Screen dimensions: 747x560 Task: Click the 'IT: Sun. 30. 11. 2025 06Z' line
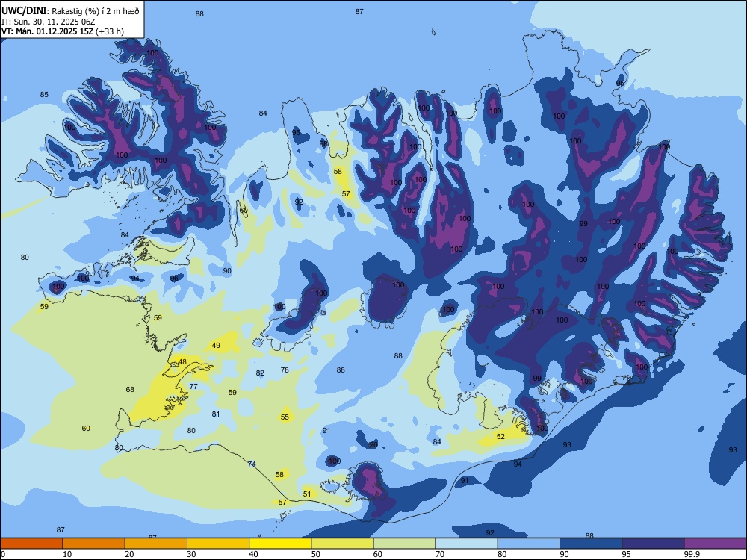[49, 22]
